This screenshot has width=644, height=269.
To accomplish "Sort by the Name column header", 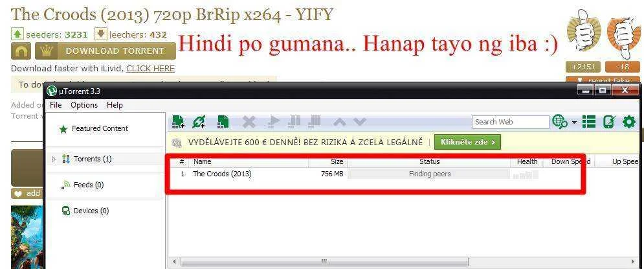I will 250,161.
